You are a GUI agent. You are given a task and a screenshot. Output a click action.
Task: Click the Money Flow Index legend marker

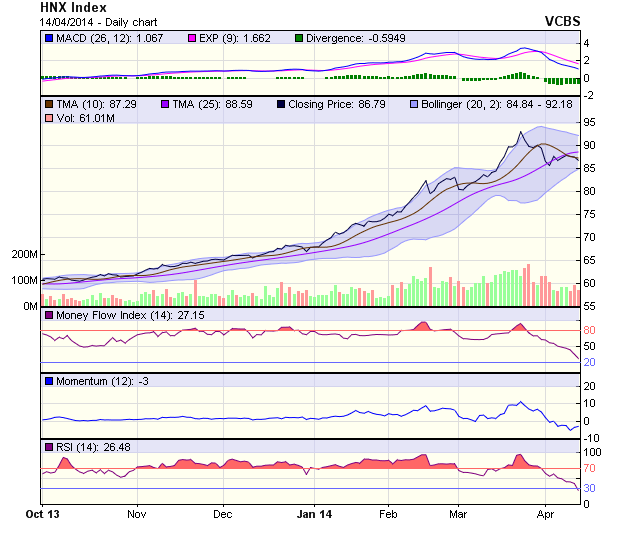tap(49, 315)
